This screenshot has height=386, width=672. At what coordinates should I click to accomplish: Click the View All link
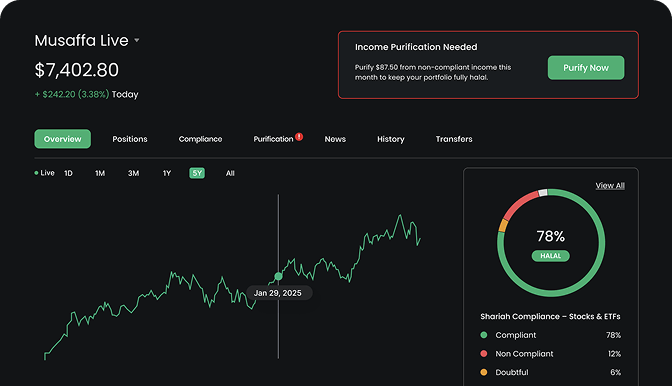tap(610, 186)
